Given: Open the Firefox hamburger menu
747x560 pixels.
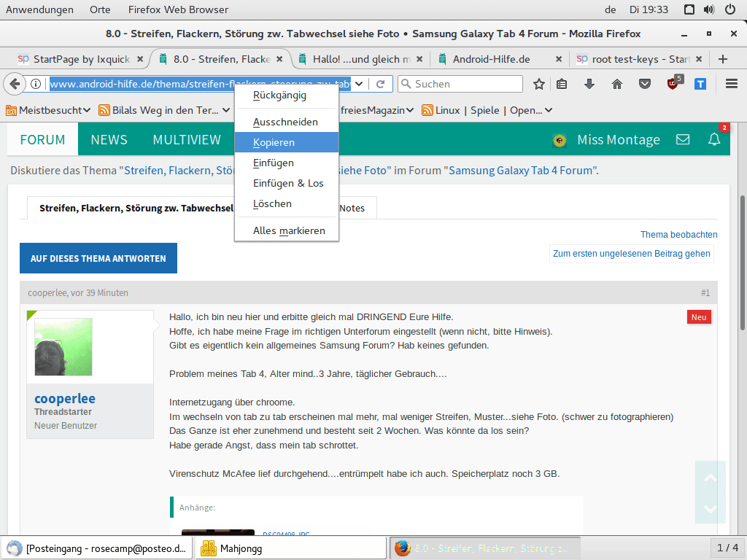Looking at the screenshot, I should click(x=732, y=84).
